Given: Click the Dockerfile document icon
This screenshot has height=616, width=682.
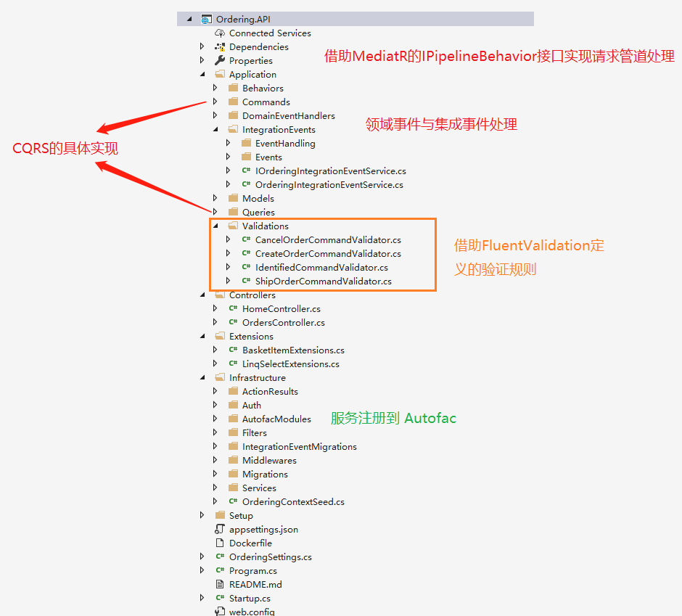Looking at the screenshot, I should (220, 543).
